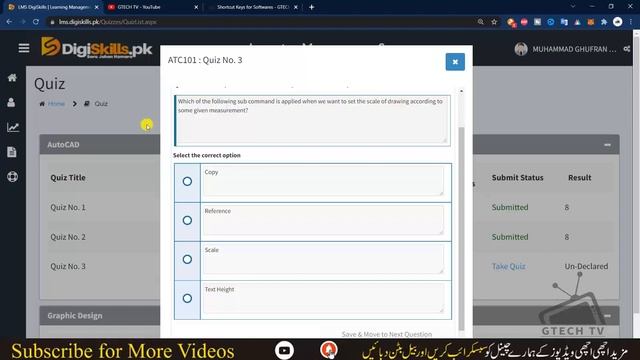The height and width of the screenshot is (360, 640).
Task: Select the Scale option radio button
Action: coord(187,259)
